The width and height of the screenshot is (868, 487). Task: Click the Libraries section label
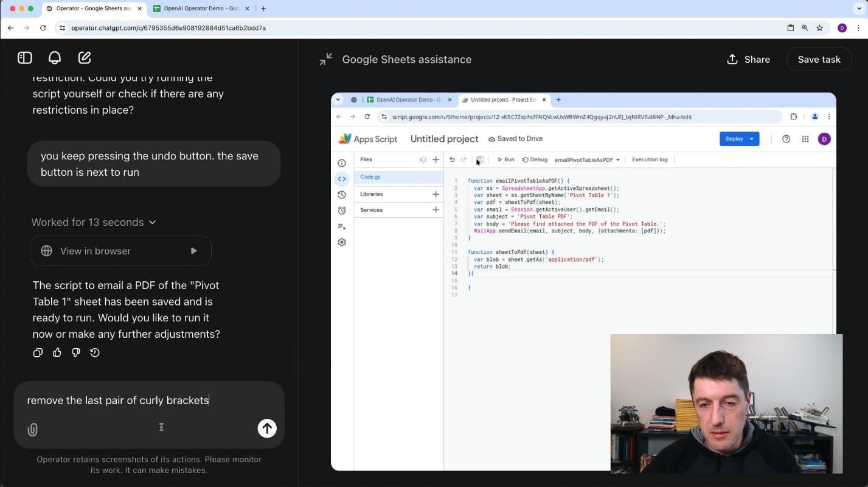pyautogui.click(x=372, y=194)
